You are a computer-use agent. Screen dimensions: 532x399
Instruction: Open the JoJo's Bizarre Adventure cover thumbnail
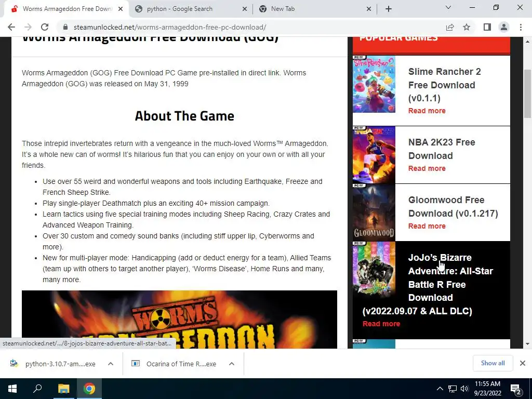coord(374,270)
